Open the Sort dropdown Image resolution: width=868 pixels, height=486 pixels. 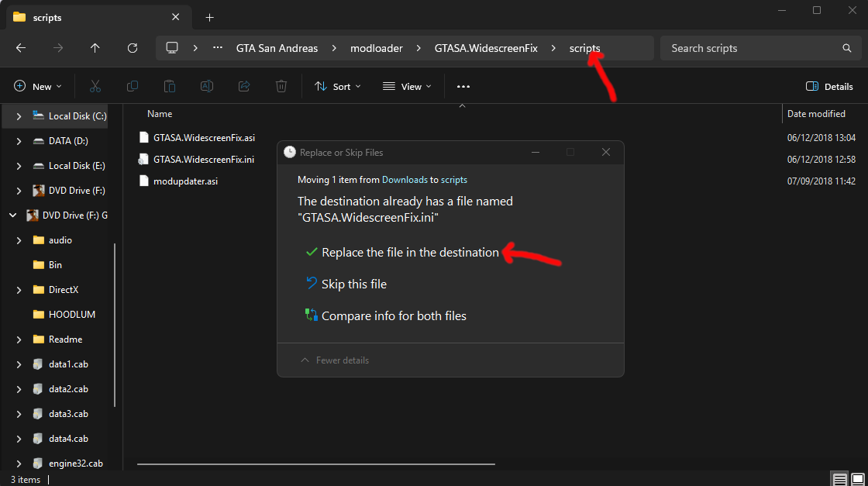[338, 86]
